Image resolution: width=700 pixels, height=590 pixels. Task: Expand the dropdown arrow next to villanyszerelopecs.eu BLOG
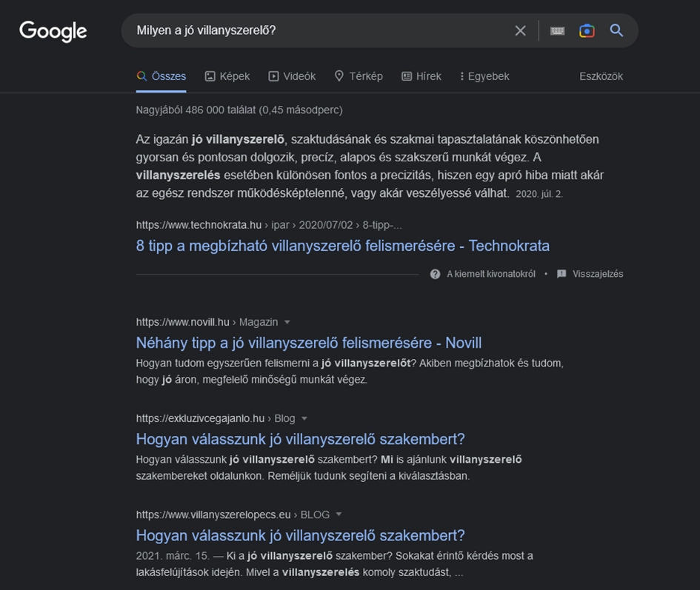[x=339, y=514]
